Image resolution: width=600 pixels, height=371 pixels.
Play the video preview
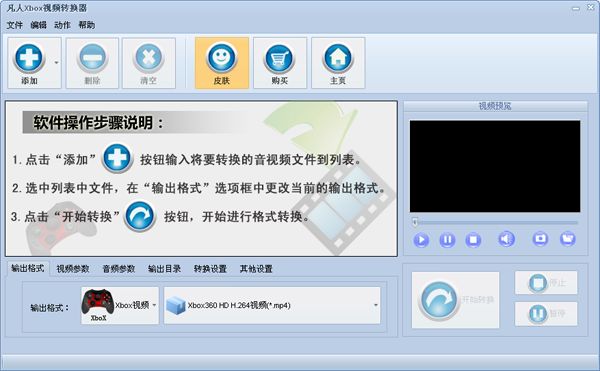(421, 240)
